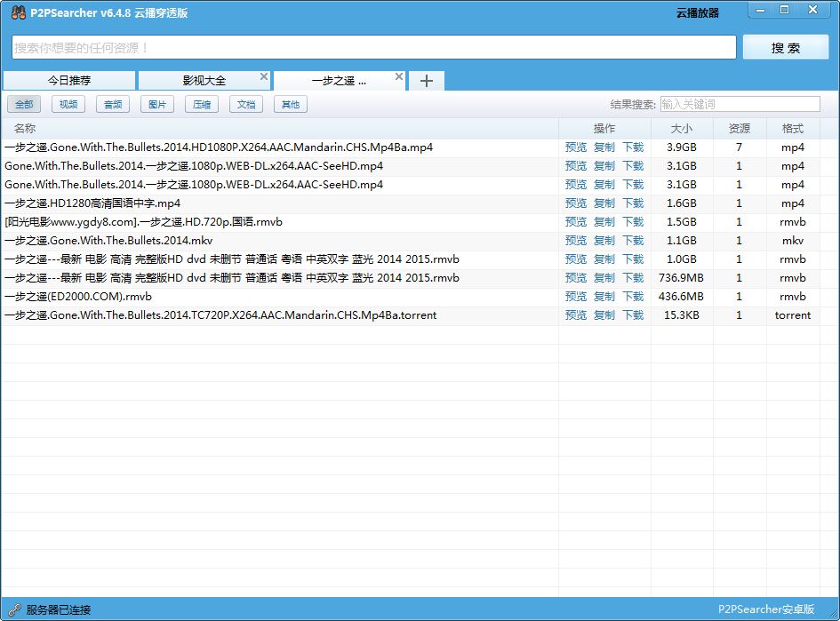Download the 阳光电影 720p rmvb file

[x=633, y=221]
